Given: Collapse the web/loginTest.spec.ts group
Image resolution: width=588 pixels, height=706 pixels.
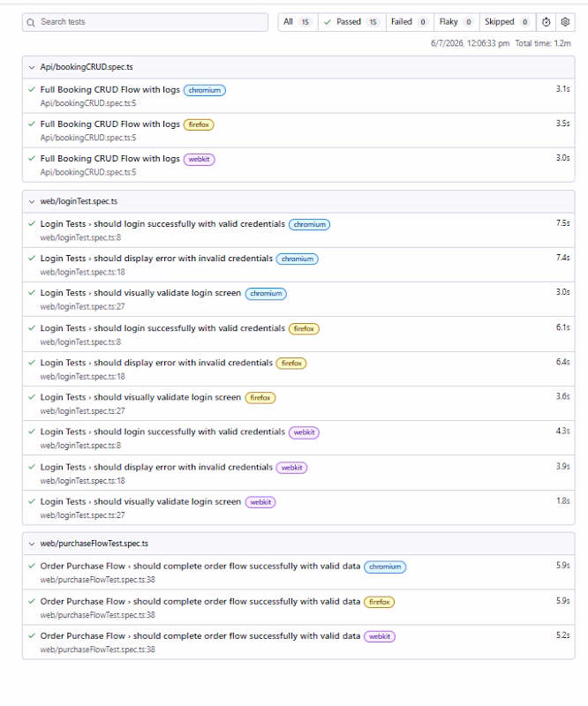Looking at the screenshot, I should click(x=32, y=202).
